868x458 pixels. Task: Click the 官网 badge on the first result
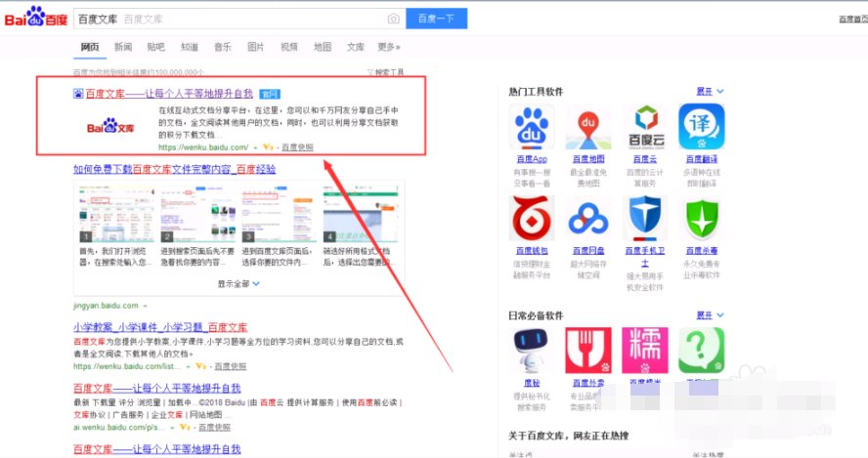270,94
